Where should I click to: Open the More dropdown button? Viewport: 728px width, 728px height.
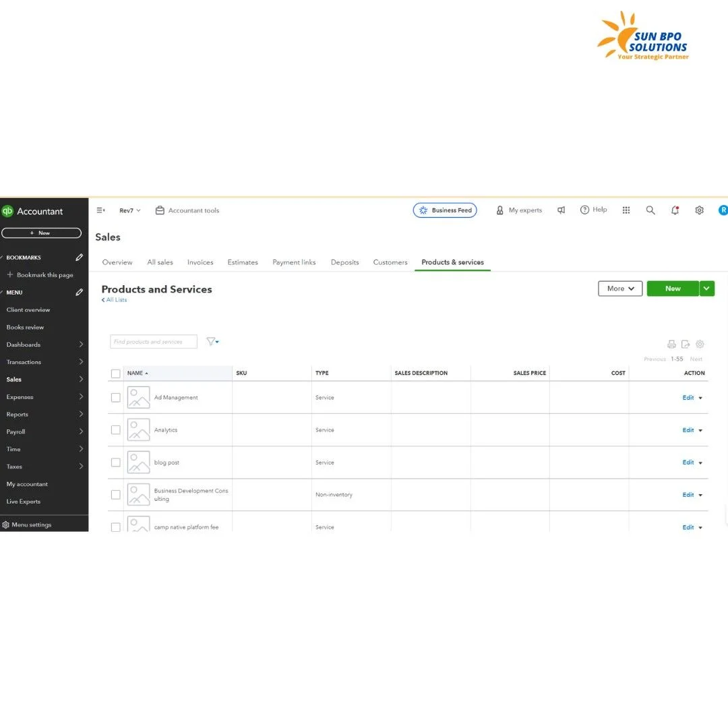coord(620,289)
